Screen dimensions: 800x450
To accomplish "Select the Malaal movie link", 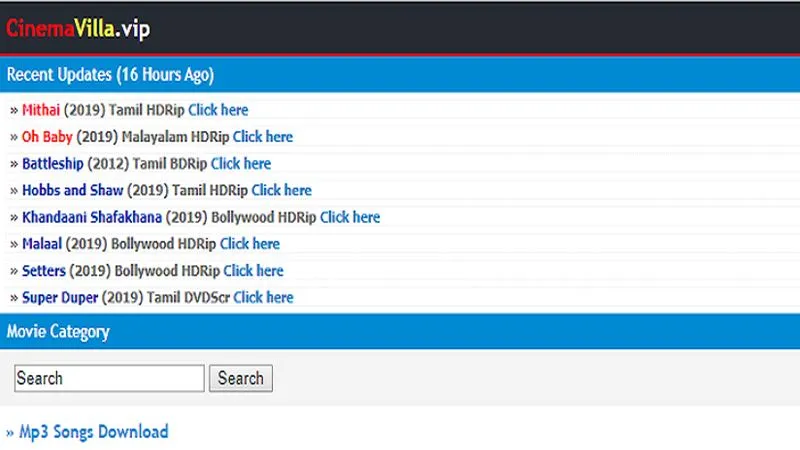I will [x=42, y=244].
